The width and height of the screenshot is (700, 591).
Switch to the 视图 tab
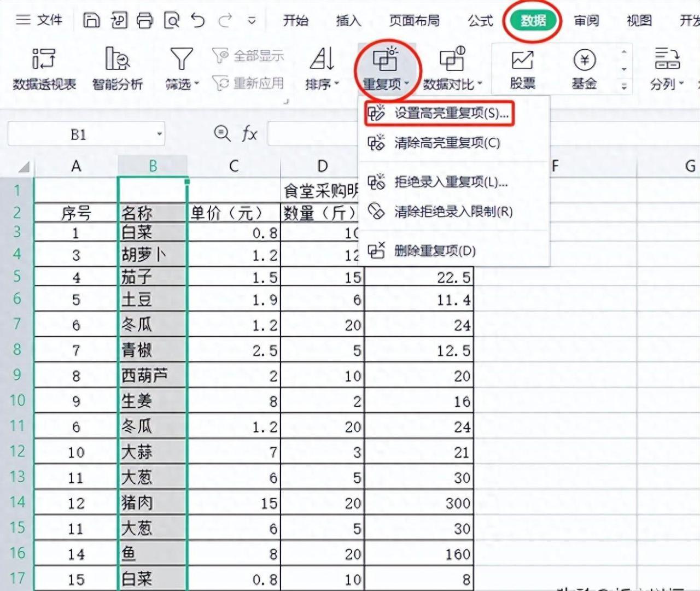(x=639, y=21)
